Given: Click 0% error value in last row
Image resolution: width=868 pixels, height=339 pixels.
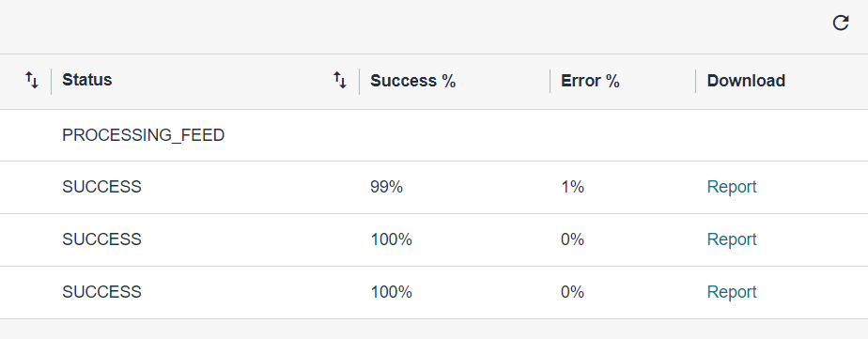Looking at the screenshot, I should [572, 292].
